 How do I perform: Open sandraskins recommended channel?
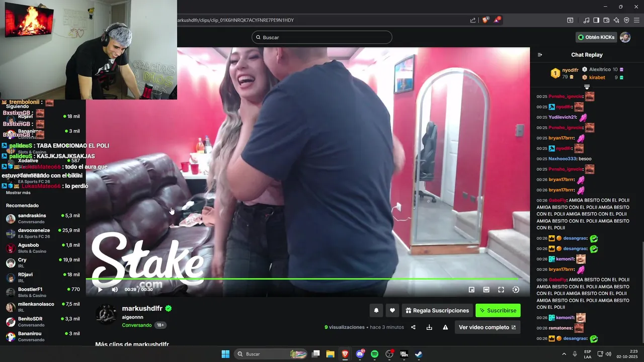pyautogui.click(x=43, y=218)
